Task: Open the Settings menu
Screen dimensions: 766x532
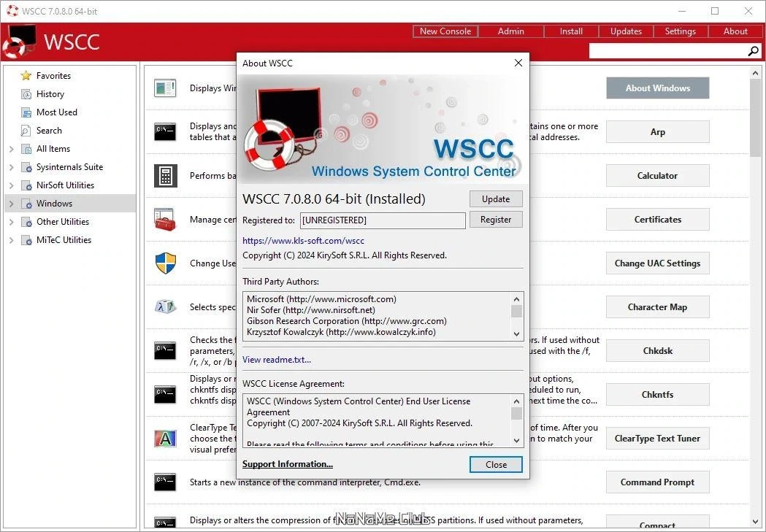Action: click(x=680, y=31)
